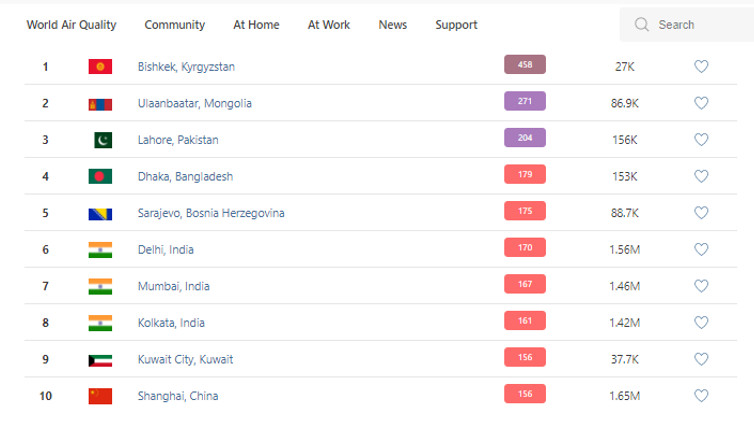Open the News menu item
The height and width of the screenshot is (422, 754).
click(392, 25)
